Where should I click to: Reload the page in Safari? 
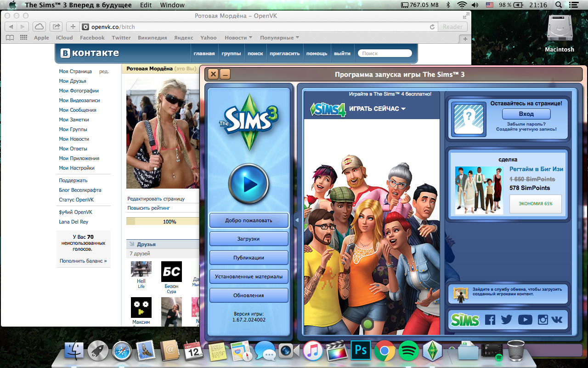(x=432, y=27)
